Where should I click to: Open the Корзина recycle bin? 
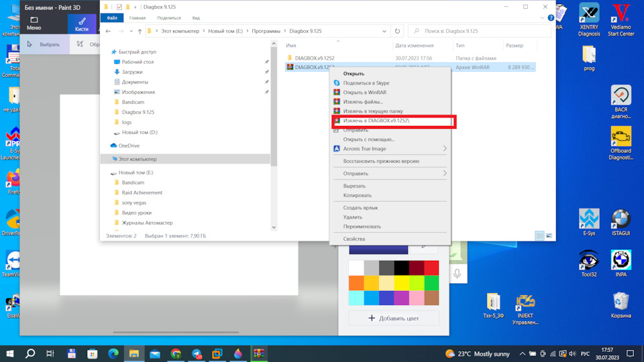(x=621, y=304)
